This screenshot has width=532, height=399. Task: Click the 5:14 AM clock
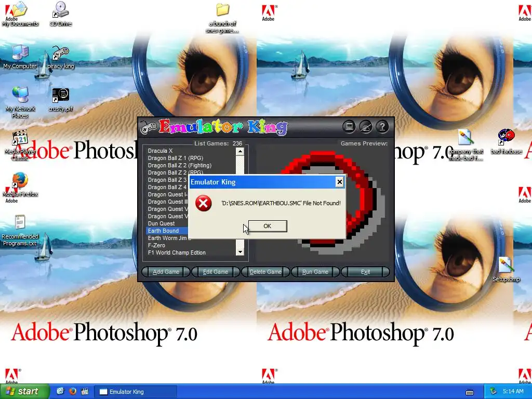pyautogui.click(x=513, y=392)
